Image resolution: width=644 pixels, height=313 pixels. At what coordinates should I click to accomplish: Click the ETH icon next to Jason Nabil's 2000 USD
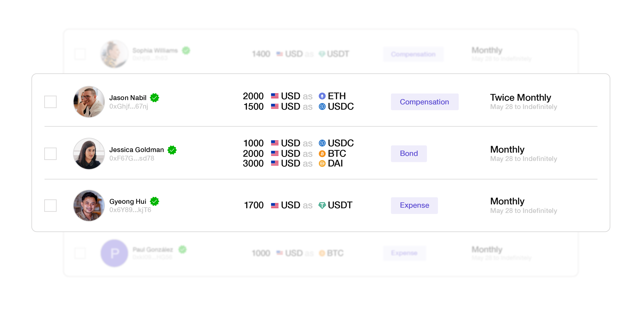[x=322, y=96]
